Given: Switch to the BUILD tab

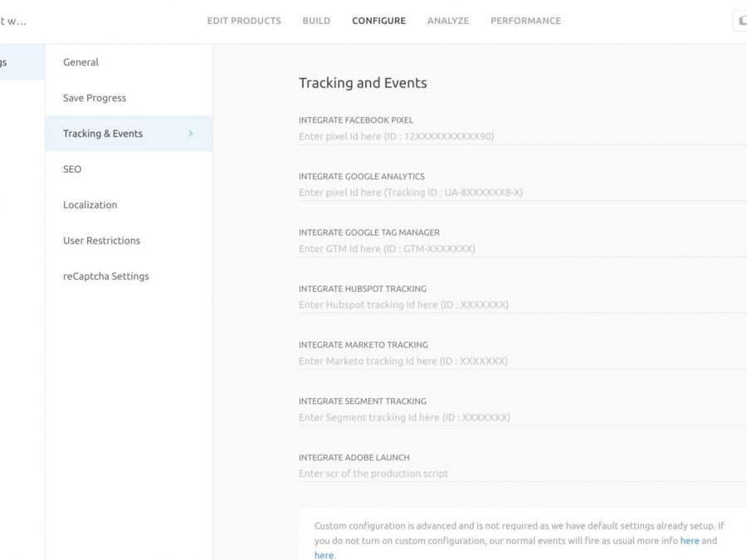Looking at the screenshot, I should 316,21.
